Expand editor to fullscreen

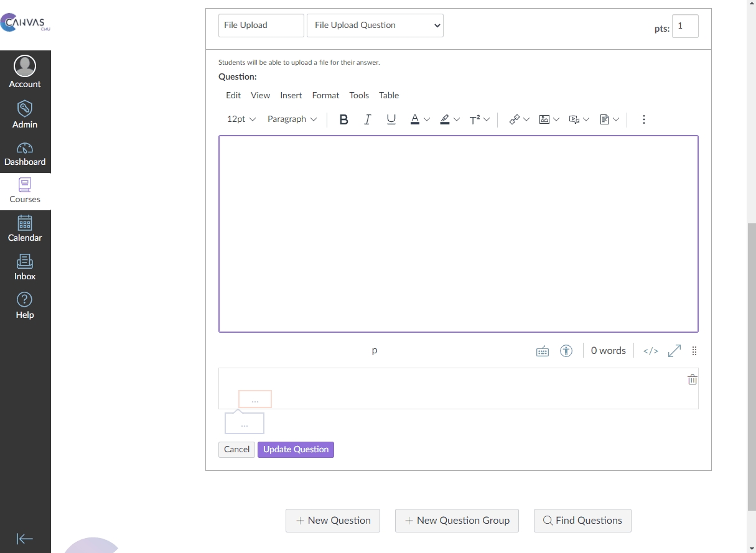tap(674, 351)
